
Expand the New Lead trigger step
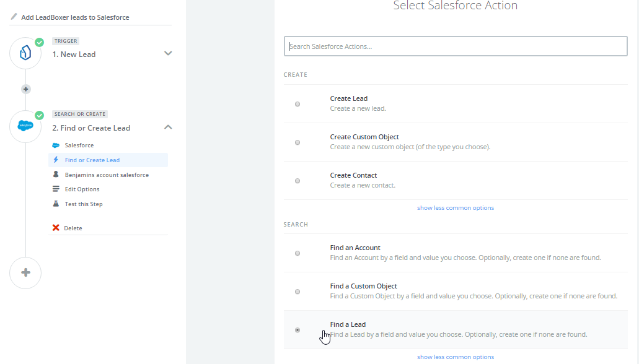click(x=168, y=53)
